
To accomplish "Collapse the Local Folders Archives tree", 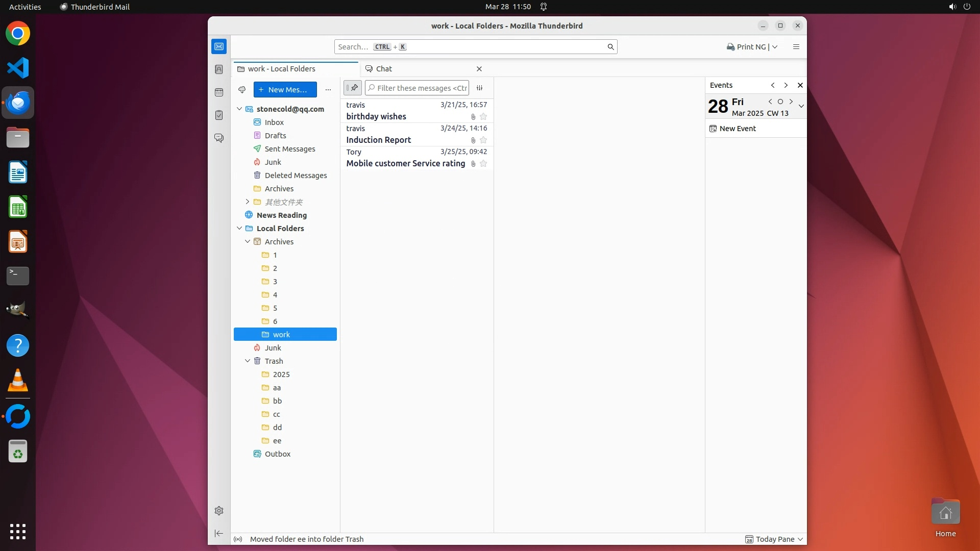I will pos(248,242).
